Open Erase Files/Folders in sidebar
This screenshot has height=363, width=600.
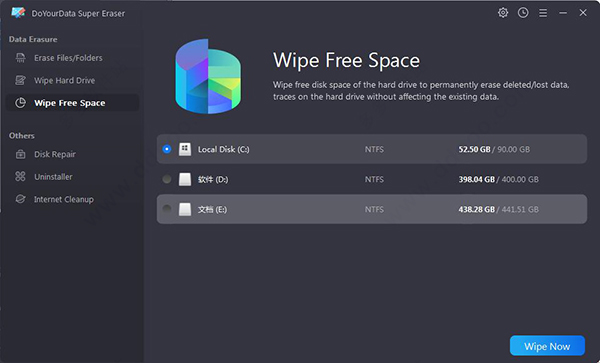click(x=73, y=58)
